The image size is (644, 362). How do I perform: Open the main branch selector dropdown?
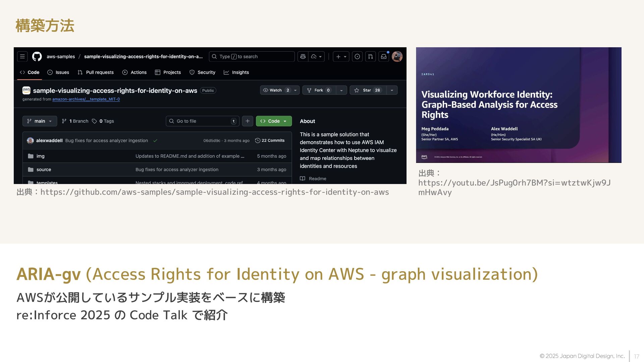point(40,121)
